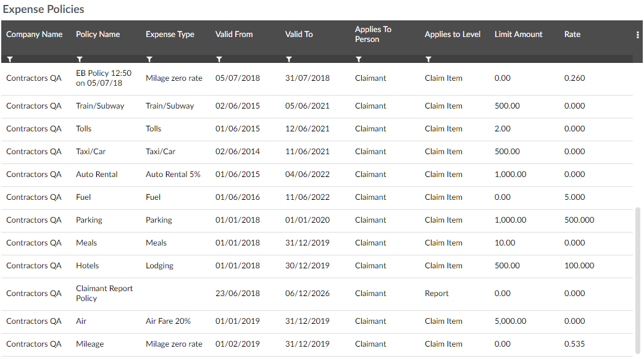Open the 0.535 rate link for Mileage
The height and width of the screenshot is (359, 644).
click(574, 344)
